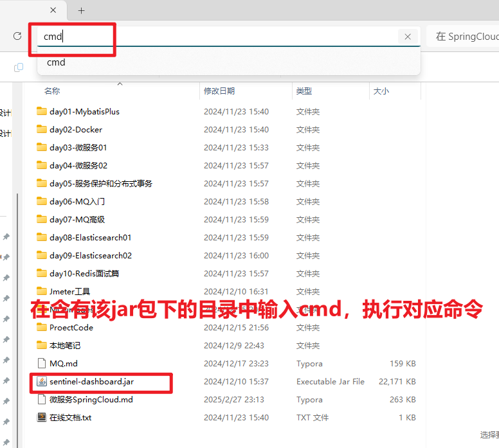Viewport: 499px width, 448px height.
Task: Click the 在线文档.txt file icon
Action: point(42,418)
